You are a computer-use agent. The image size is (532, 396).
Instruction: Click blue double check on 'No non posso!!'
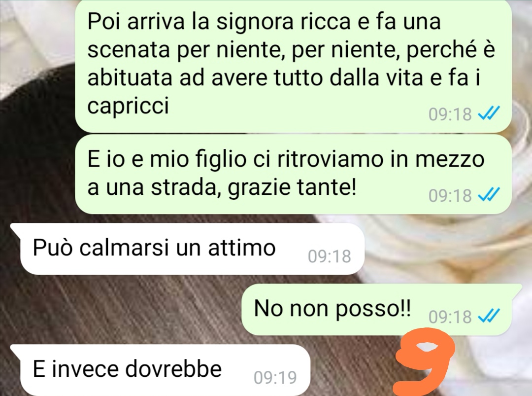pyautogui.click(x=489, y=316)
